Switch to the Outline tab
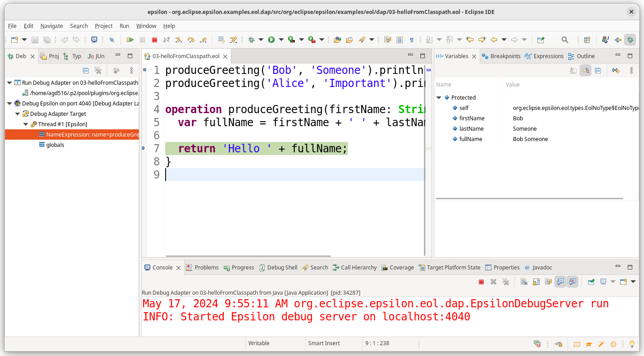 point(581,56)
